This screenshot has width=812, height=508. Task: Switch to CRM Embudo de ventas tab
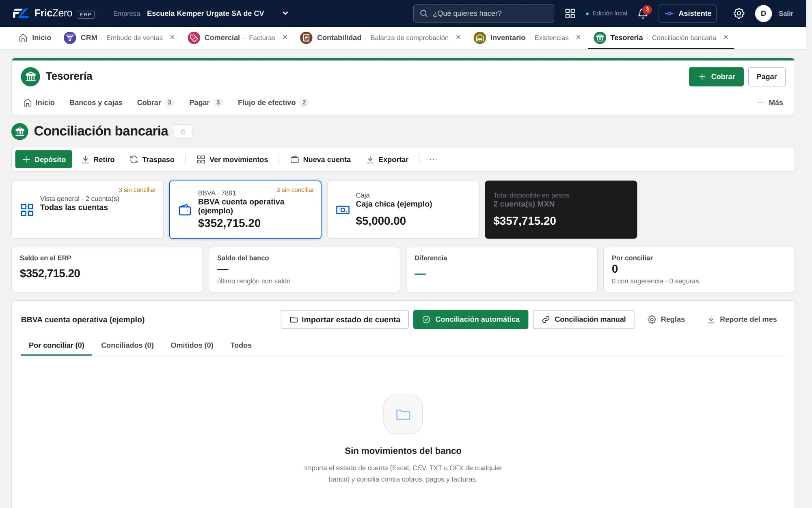tap(113, 38)
